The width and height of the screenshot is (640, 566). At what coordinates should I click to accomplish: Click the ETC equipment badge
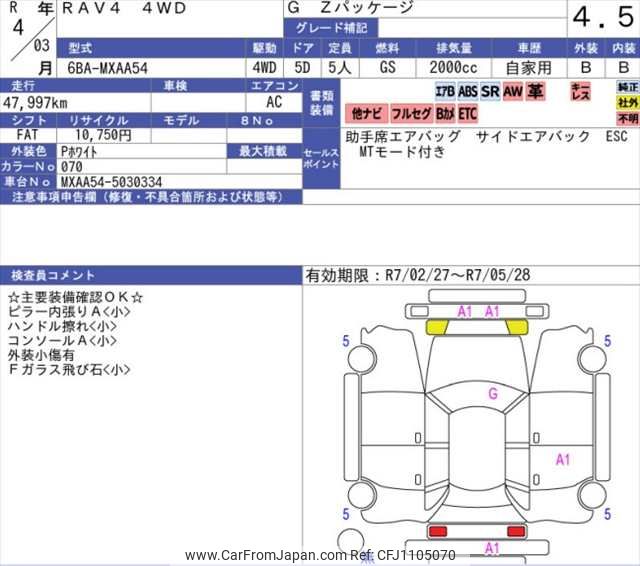click(468, 113)
